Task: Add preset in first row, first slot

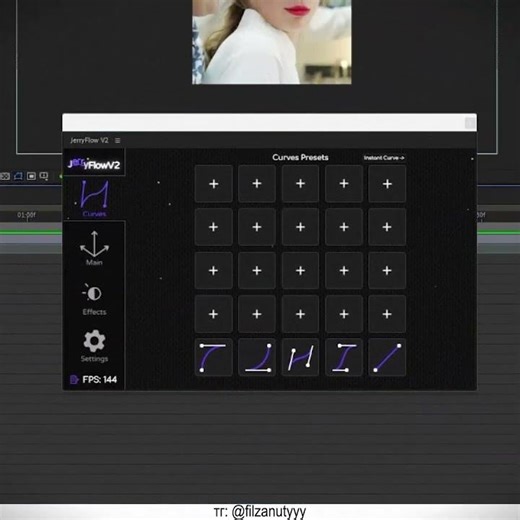Action: point(213,184)
